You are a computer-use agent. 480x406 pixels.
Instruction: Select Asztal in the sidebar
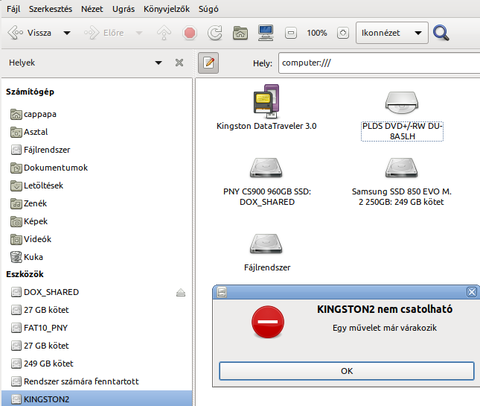pos(97,132)
